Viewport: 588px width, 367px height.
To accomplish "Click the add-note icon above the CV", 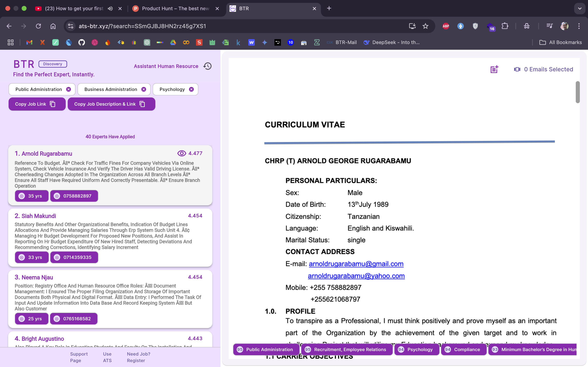I will coord(494,69).
